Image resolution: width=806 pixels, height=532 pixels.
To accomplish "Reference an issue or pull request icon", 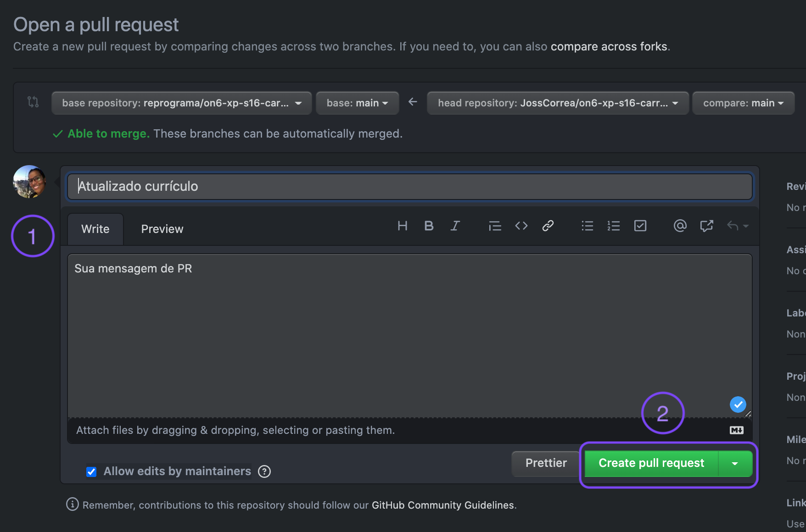I will 706,226.
